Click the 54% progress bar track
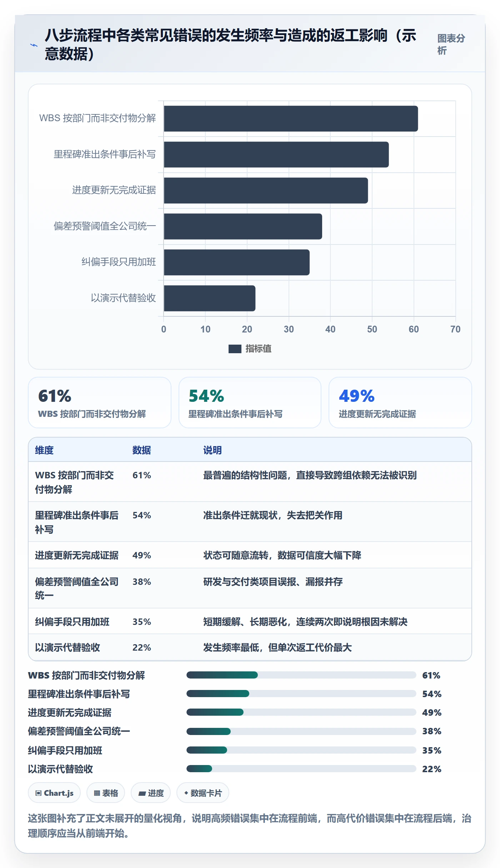This screenshot has height=868, width=500. point(301,694)
